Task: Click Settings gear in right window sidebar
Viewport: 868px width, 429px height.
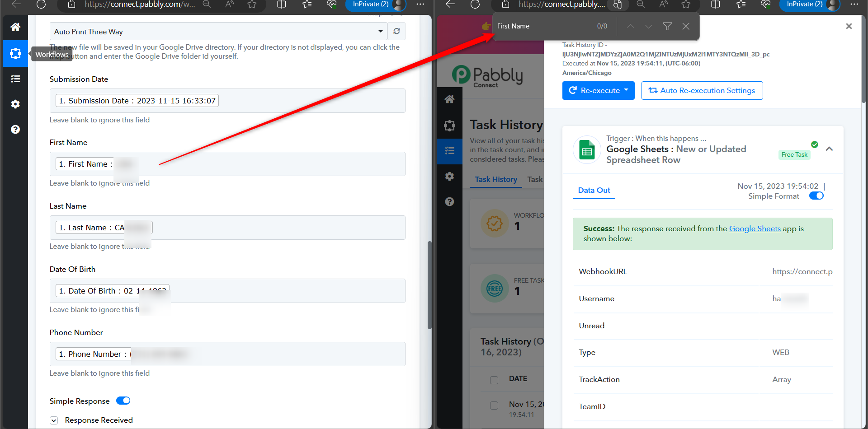Action: pos(449,177)
